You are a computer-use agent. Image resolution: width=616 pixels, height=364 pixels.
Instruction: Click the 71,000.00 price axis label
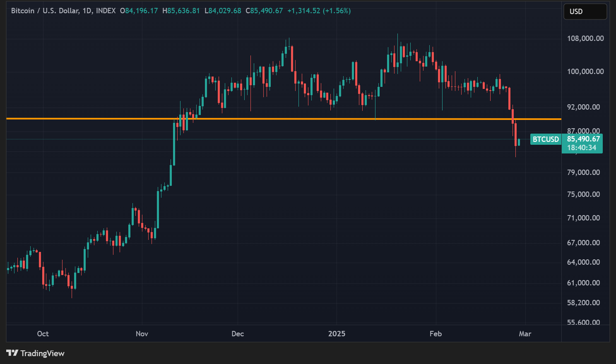[583, 218]
